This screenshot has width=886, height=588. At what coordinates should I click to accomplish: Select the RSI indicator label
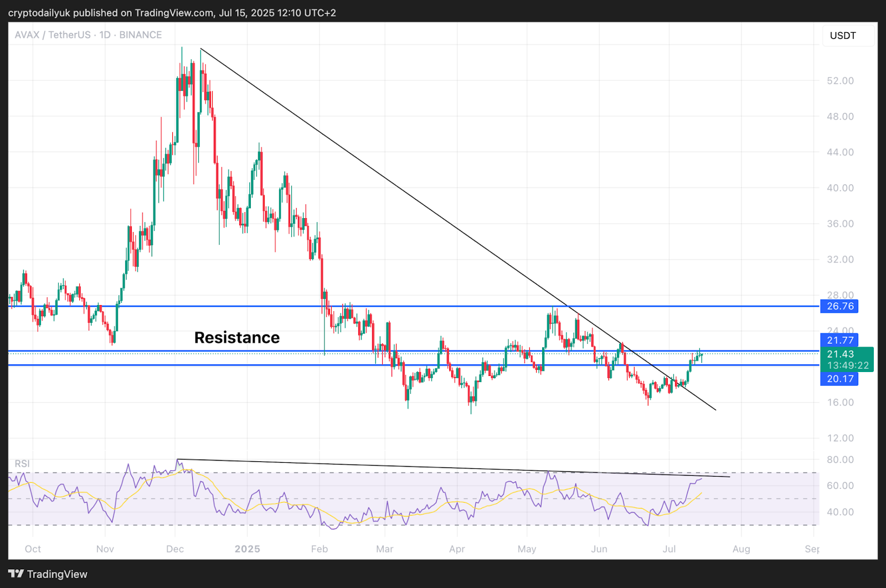pyautogui.click(x=22, y=463)
